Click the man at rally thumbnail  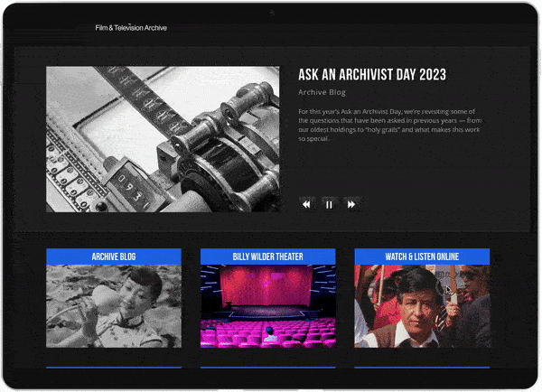pyautogui.click(x=422, y=306)
